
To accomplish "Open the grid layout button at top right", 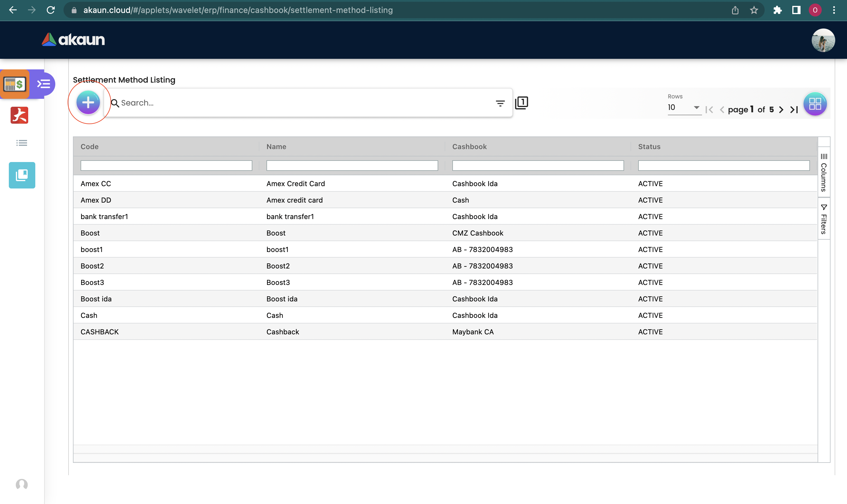I will coord(815,104).
